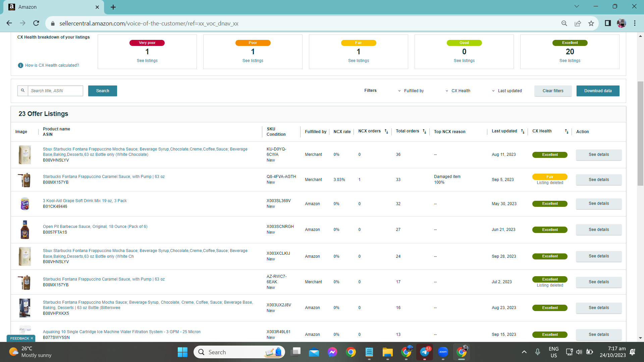Open How is CX Health calculated link
This screenshot has width=644, height=362.
[x=52, y=65]
